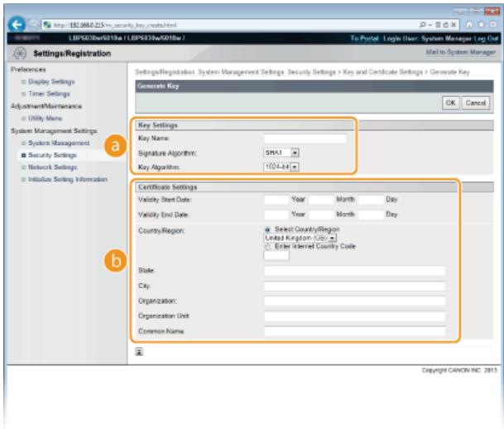Stop loading with the address bar X
This screenshot has height=429, width=504.
click(454, 25)
